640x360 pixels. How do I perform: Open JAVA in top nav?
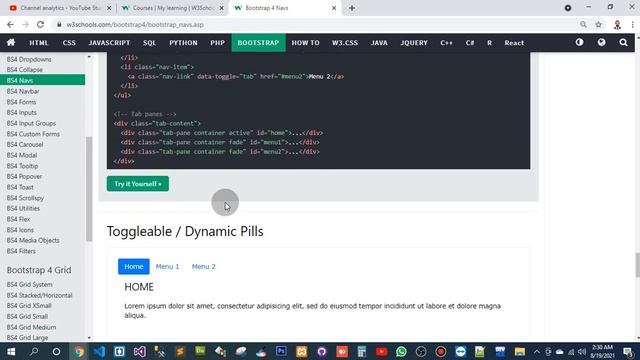tap(379, 43)
